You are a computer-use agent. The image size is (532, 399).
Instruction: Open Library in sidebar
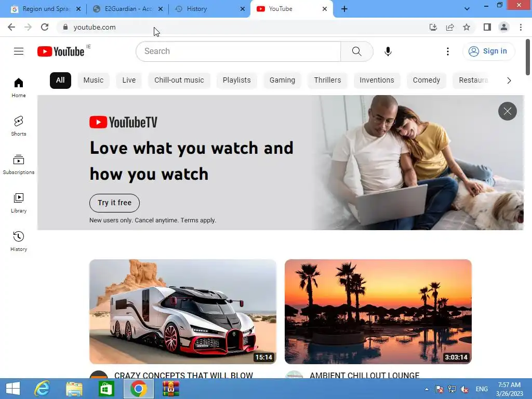tap(19, 203)
